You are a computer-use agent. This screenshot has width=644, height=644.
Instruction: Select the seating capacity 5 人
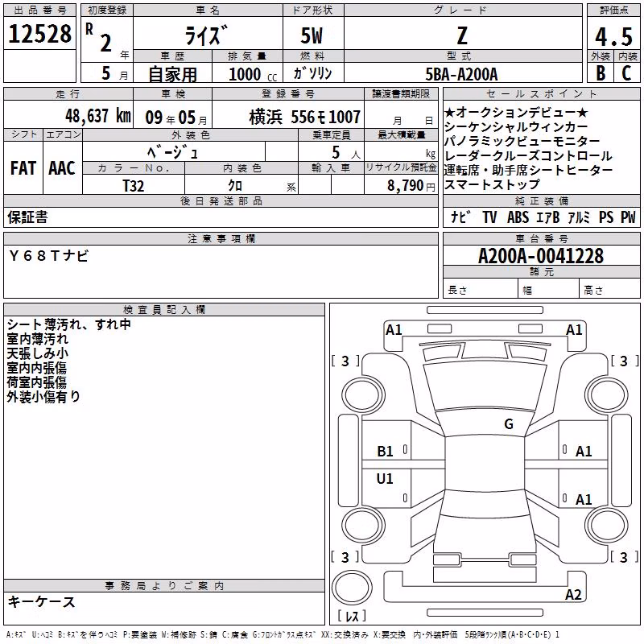click(x=345, y=152)
